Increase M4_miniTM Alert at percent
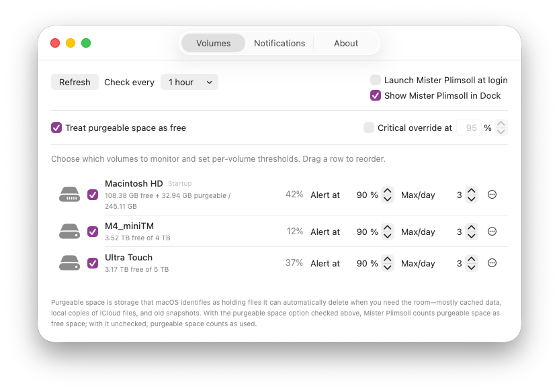The image size is (559, 392). 388,228
